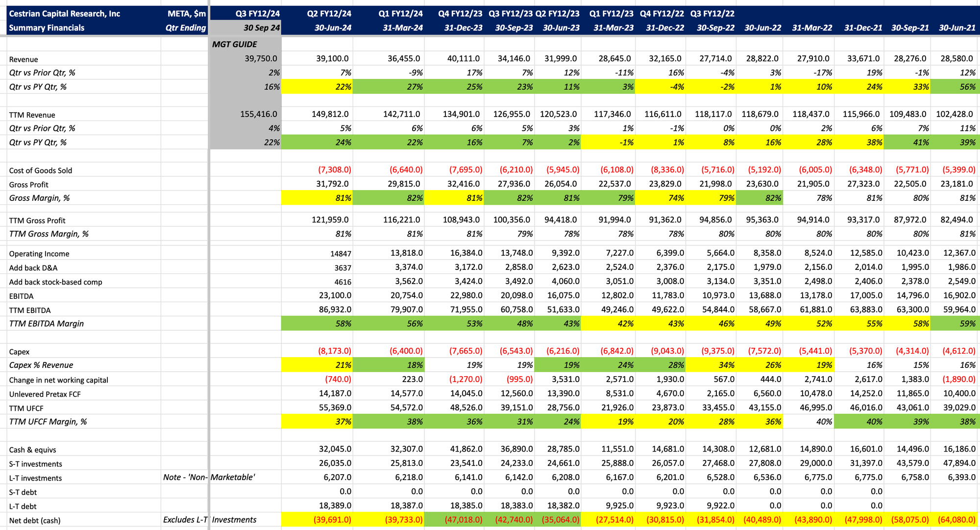The height and width of the screenshot is (530, 980).
Task: Select the 30-Jun-24 date header cell
Action: [333, 28]
